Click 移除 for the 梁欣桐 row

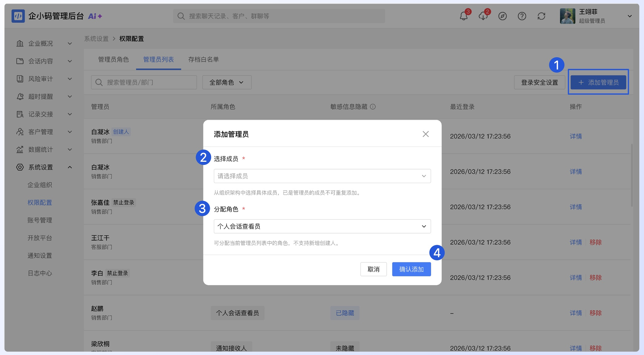click(596, 348)
